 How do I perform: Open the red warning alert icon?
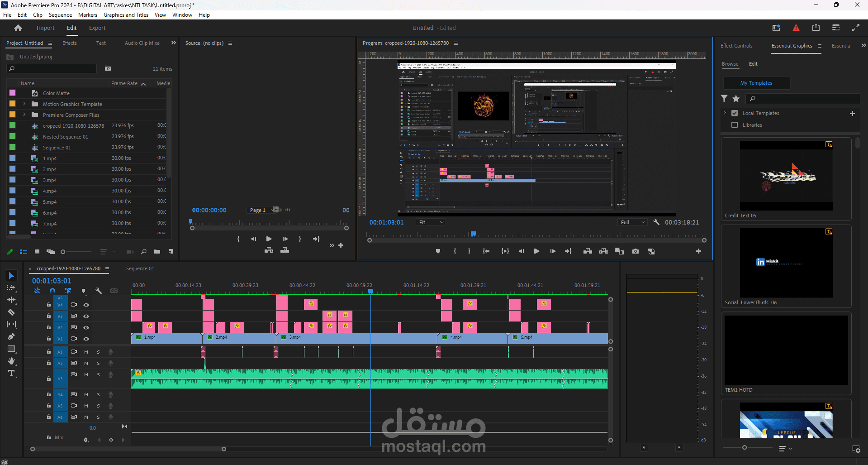pyautogui.click(x=796, y=28)
